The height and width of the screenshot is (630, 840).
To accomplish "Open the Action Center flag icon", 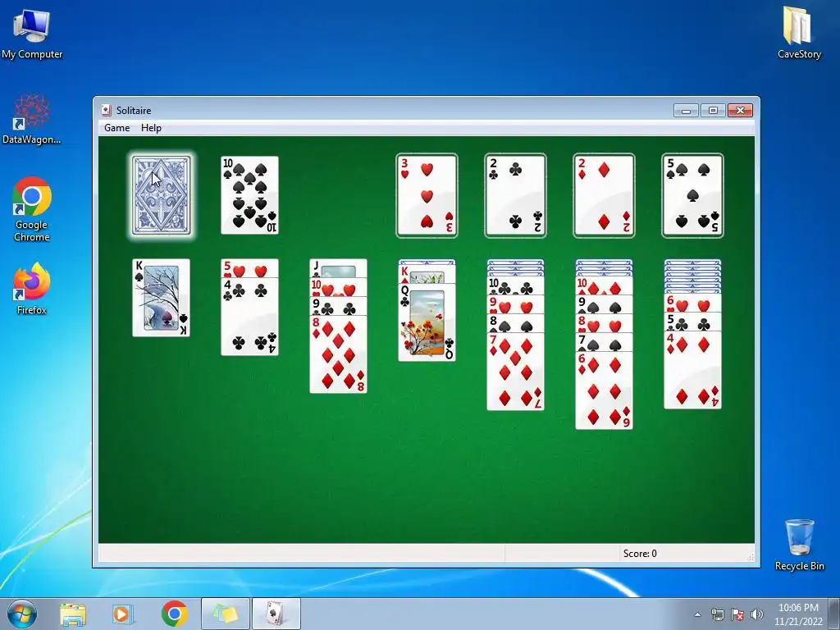I will click(737, 614).
